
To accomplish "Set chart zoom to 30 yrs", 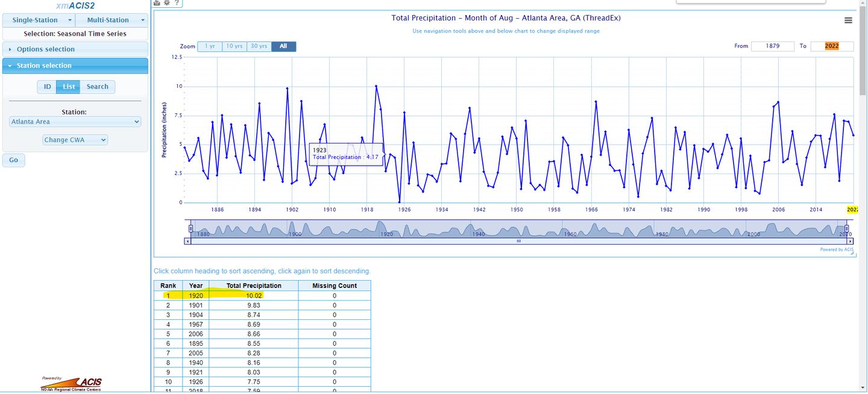I will [259, 46].
